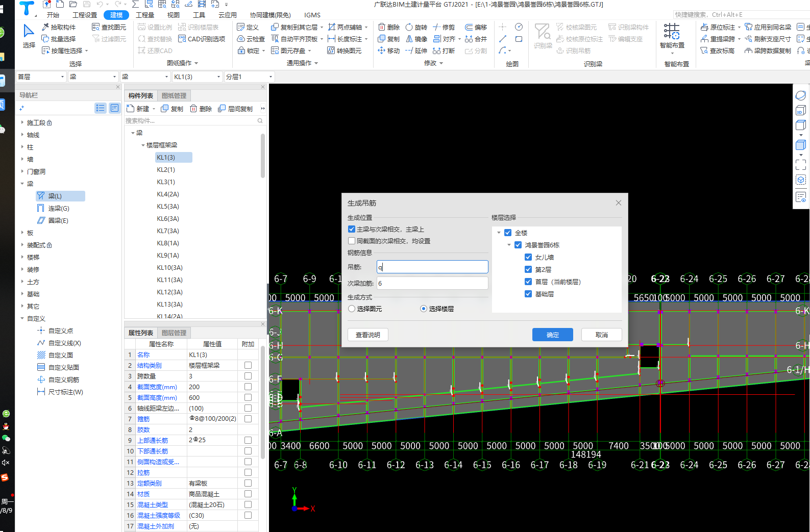Click the 确定 confirm button

[x=553, y=335]
